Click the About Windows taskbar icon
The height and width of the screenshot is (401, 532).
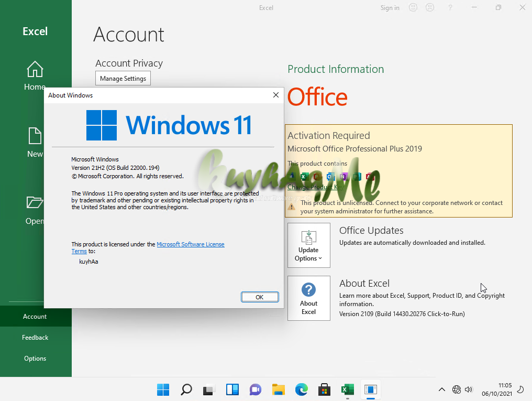coord(371,389)
